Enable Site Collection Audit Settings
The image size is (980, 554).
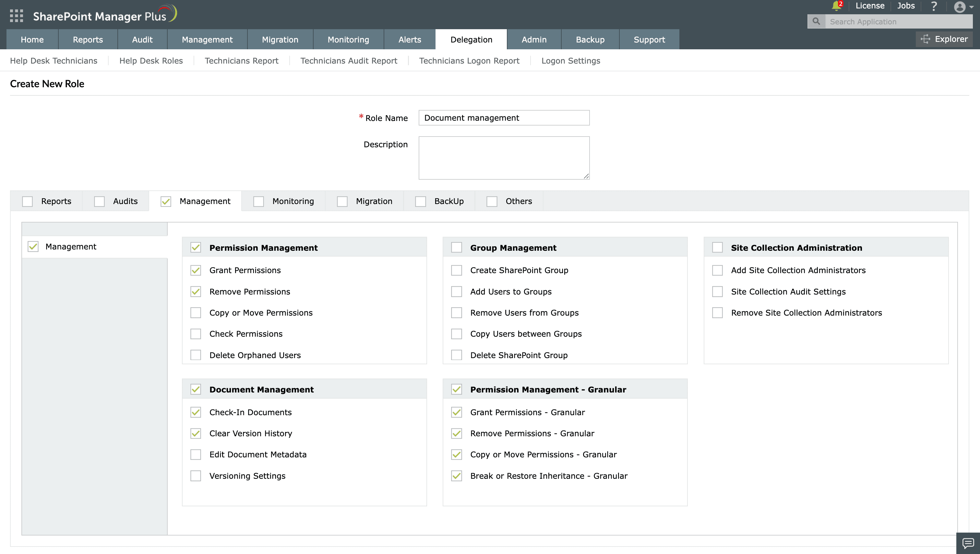[718, 292]
